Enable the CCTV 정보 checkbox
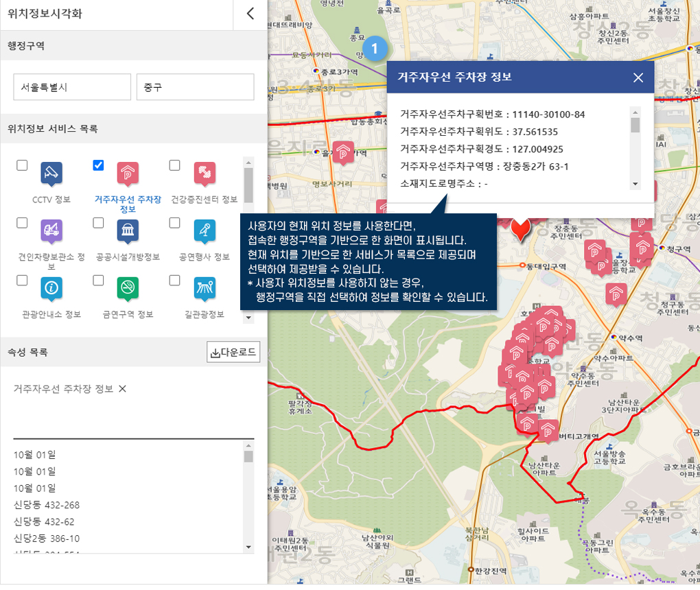The width and height of the screenshot is (700, 590). [x=22, y=165]
